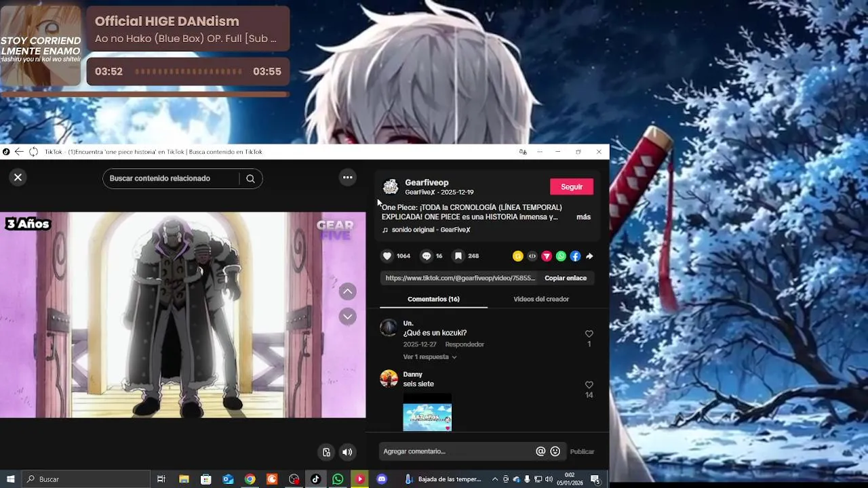Click taskbar Buscar search box
Screen dimensions: 868x488
point(85,479)
